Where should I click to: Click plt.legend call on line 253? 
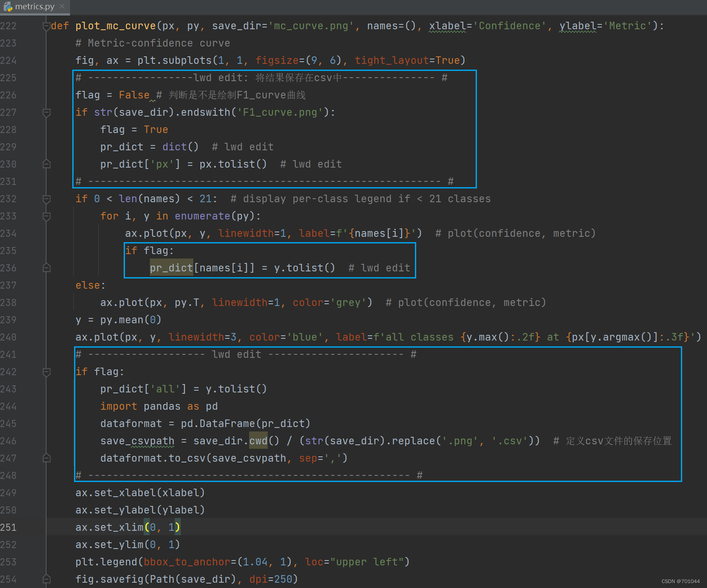click(106, 562)
